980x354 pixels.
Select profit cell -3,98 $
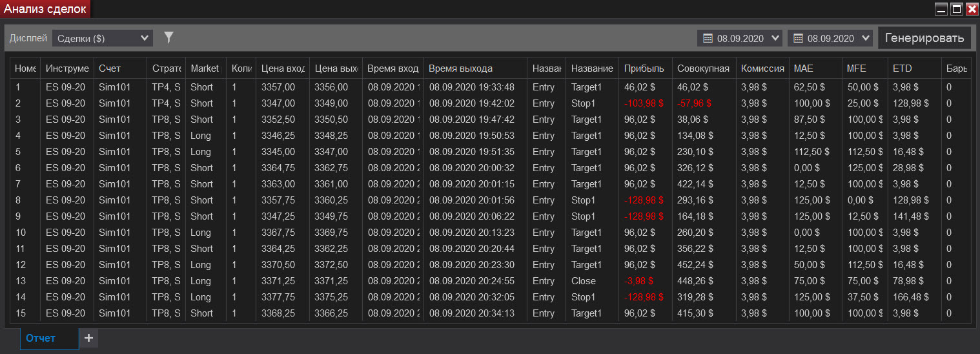(x=639, y=281)
